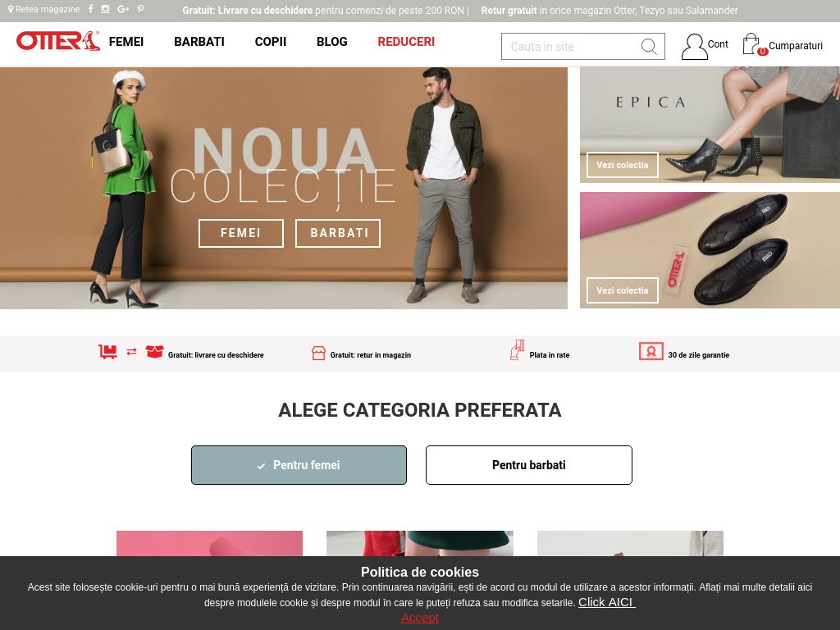Open the FEMEI menu
Image resolution: width=840 pixels, height=630 pixels.
coord(126,42)
